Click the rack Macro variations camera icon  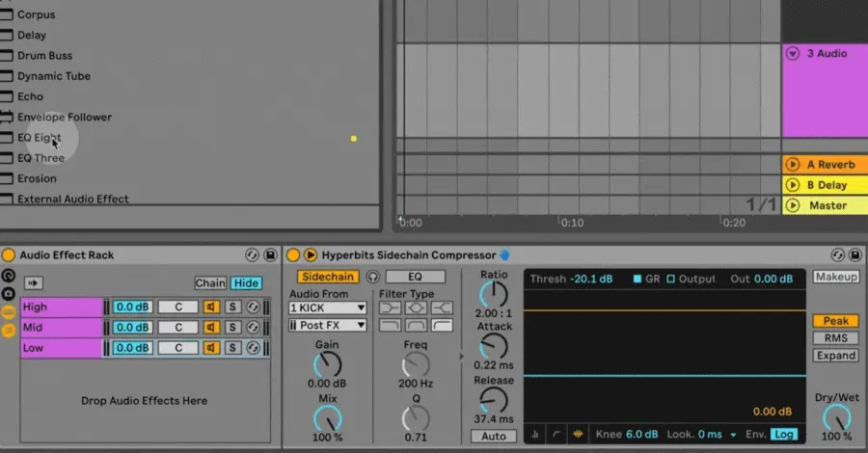point(9,294)
